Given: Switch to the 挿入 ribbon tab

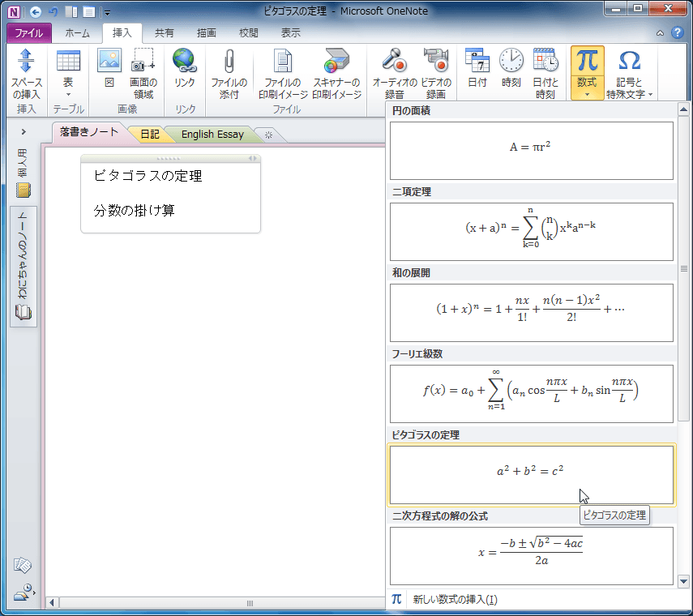Looking at the screenshot, I should 122,33.
